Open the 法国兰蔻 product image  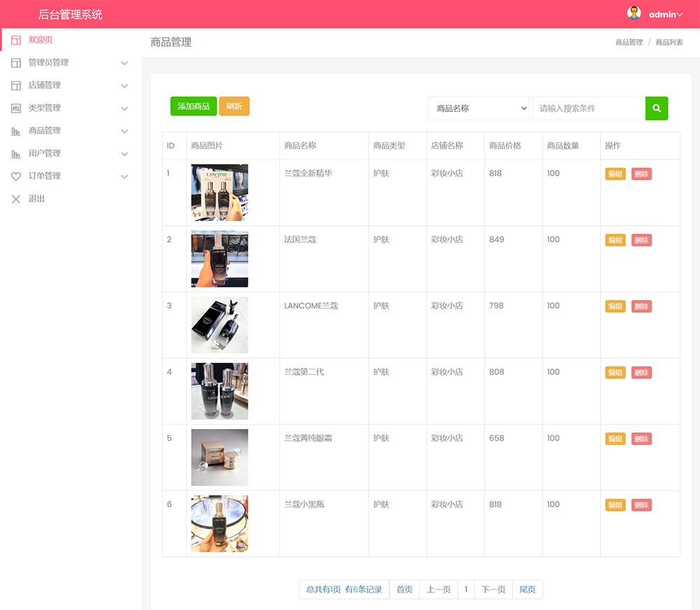[220, 259]
